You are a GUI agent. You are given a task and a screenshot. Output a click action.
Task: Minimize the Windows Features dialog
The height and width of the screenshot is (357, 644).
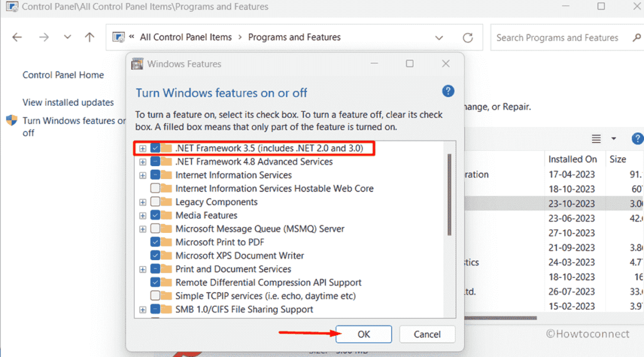[374, 64]
